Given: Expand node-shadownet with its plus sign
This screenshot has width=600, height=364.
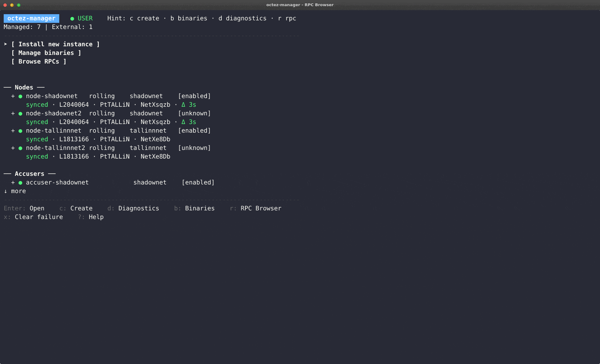Looking at the screenshot, I should click(x=13, y=96).
